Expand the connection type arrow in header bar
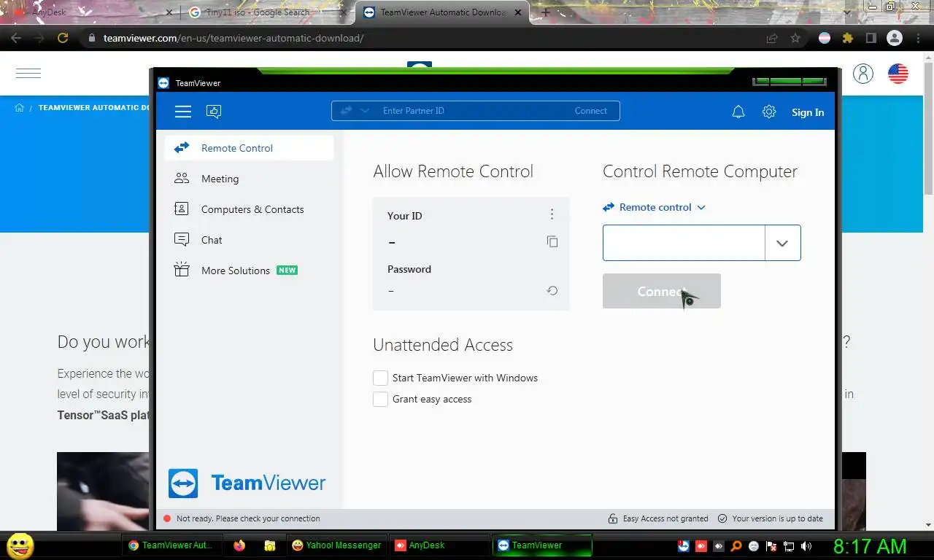934x560 pixels. [365, 111]
